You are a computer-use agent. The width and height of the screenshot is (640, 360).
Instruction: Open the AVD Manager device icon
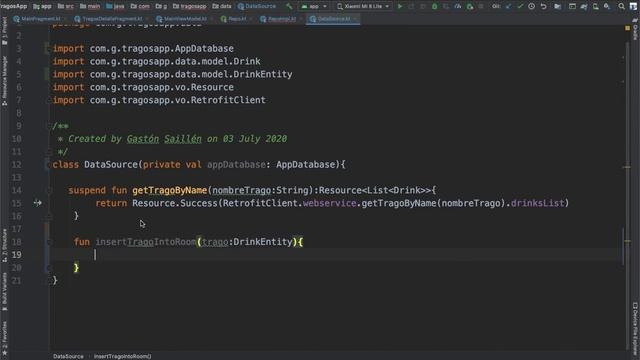[x=596, y=6]
